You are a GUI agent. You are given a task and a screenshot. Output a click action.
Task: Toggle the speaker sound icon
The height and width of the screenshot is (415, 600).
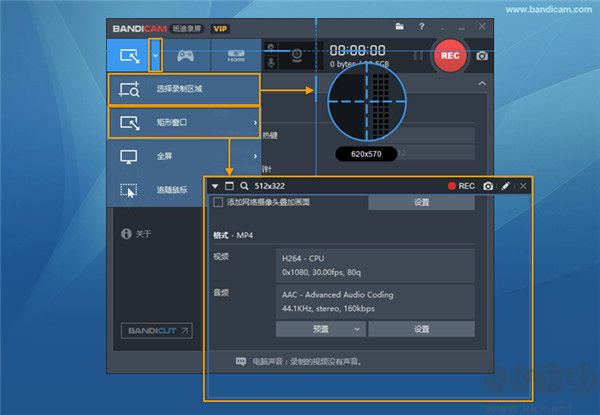(x=271, y=47)
